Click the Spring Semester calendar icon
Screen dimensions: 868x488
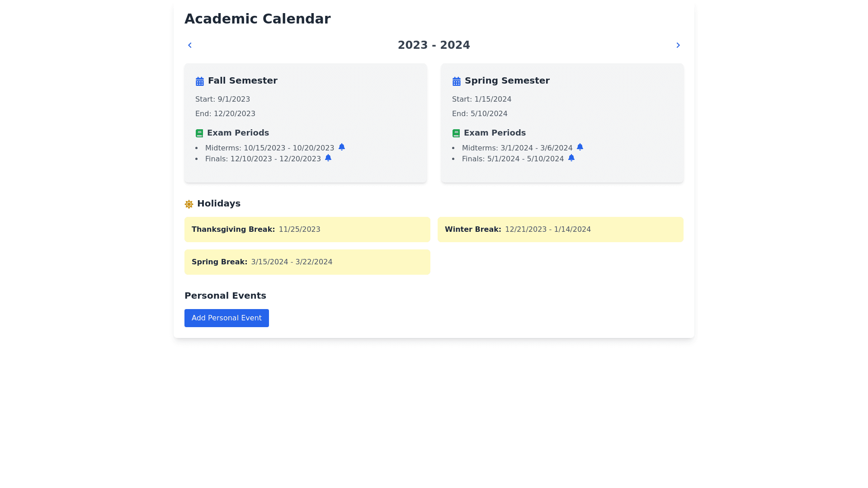(x=457, y=81)
